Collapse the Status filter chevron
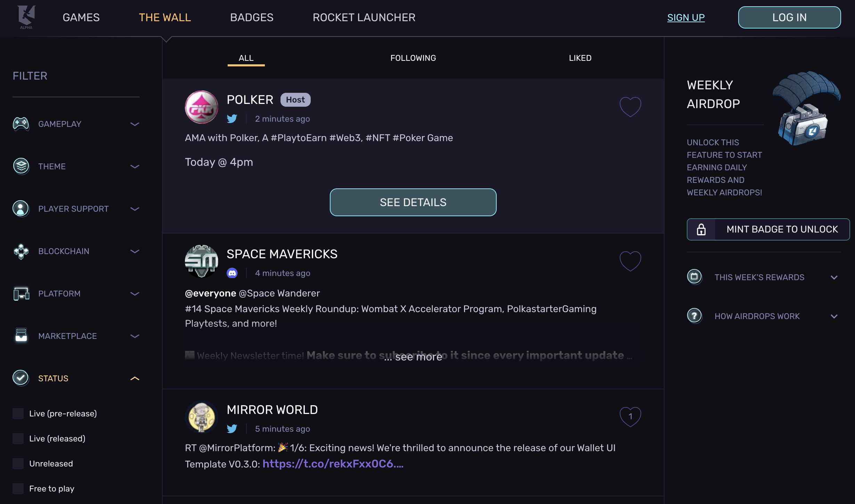The width and height of the screenshot is (855, 504). point(135,379)
